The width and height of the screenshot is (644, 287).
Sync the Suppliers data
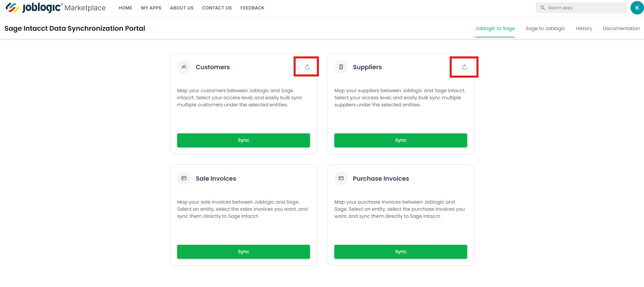pos(401,140)
